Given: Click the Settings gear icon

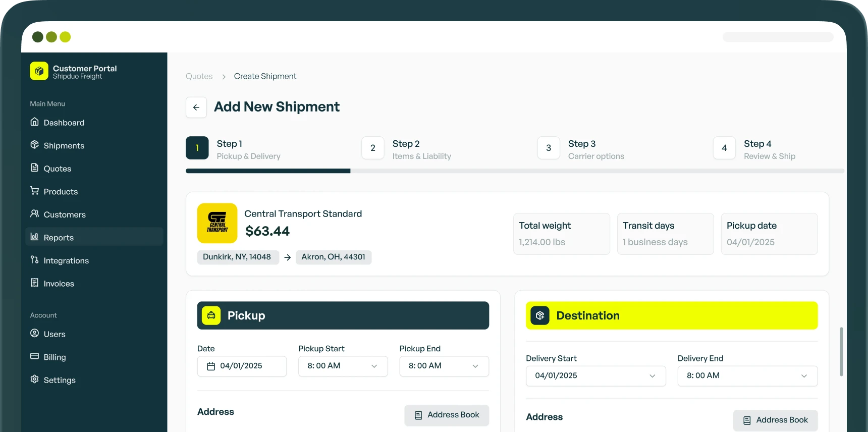Looking at the screenshot, I should pos(34,380).
